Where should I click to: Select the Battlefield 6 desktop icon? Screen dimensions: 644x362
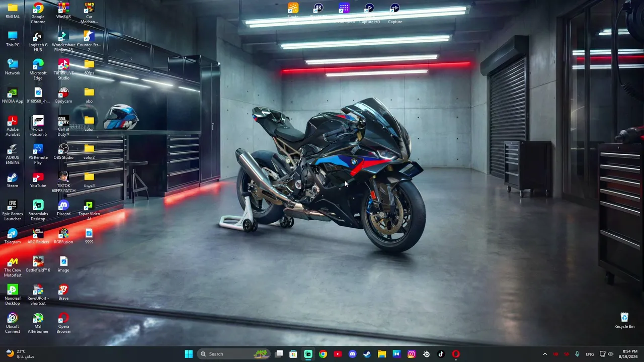(x=38, y=264)
